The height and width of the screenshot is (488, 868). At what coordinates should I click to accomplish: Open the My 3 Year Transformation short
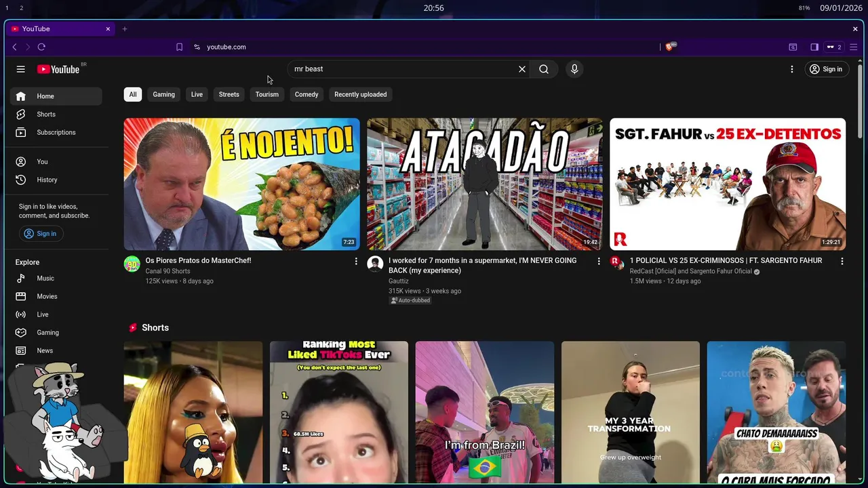pyautogui.click(x=631, y=413)
